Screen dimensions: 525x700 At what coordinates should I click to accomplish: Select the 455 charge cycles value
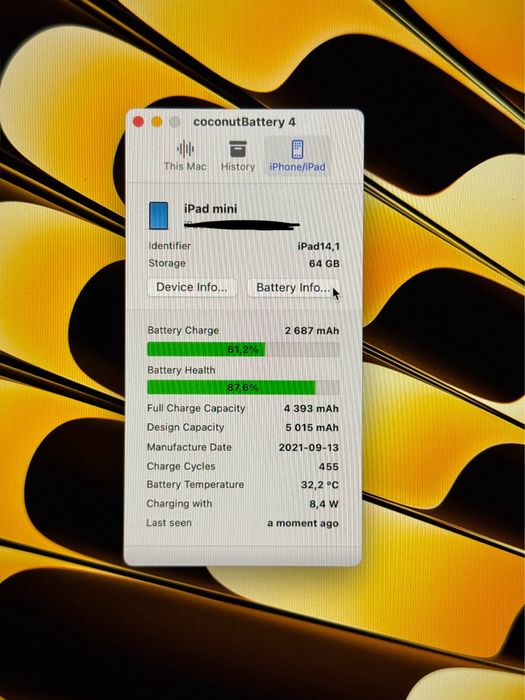(x=329, y=467)
